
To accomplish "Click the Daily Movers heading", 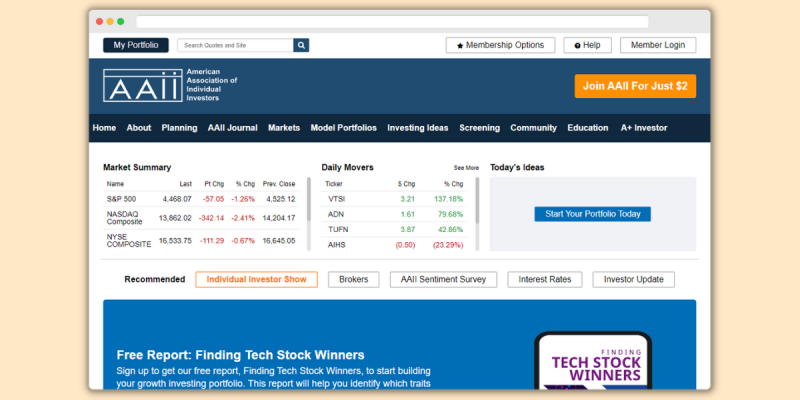I will [x=347, y=167].
